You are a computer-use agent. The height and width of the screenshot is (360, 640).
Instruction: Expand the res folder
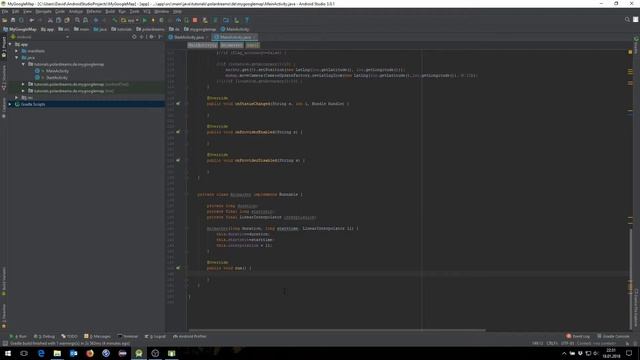[17, 98]
